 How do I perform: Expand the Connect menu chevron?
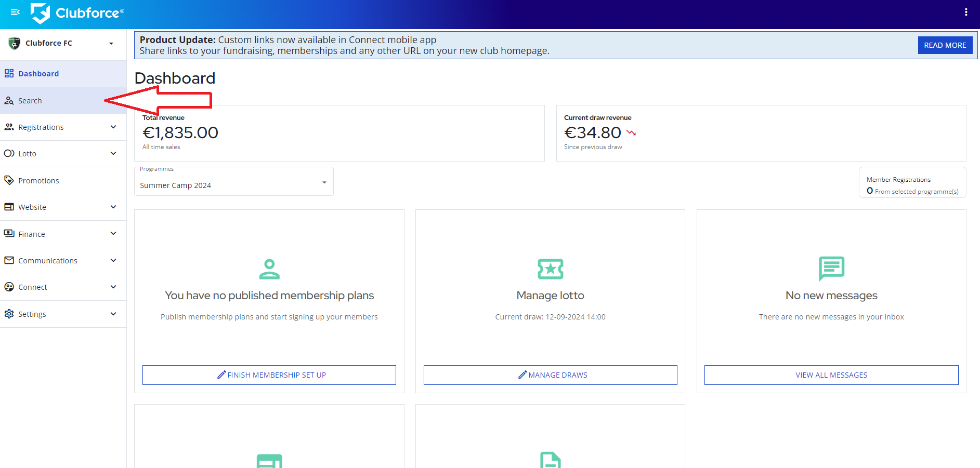[113, 287]
